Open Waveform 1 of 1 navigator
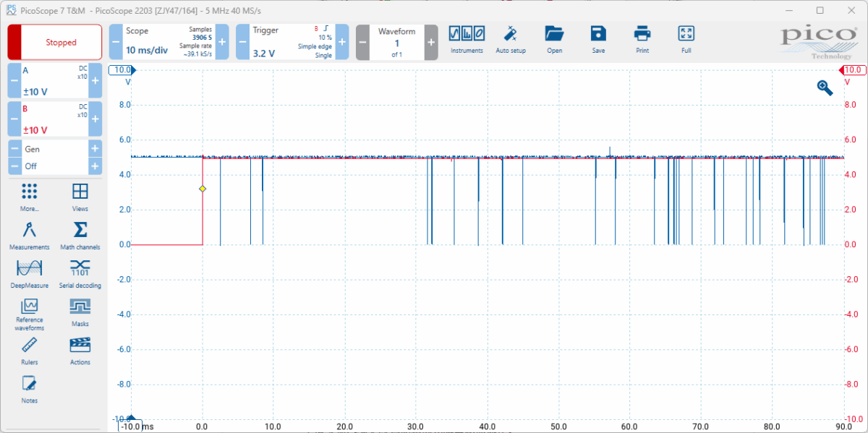The width and height of the screenshot is (868, 433). 396,42
